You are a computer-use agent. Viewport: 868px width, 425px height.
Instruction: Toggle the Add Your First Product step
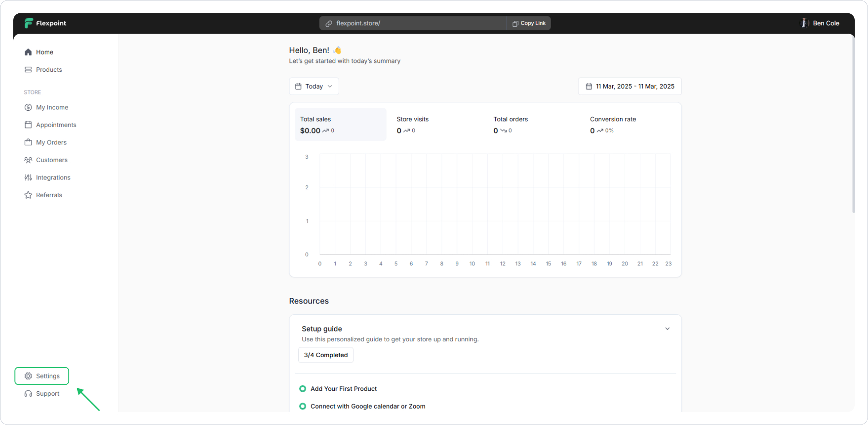(303, 389)
